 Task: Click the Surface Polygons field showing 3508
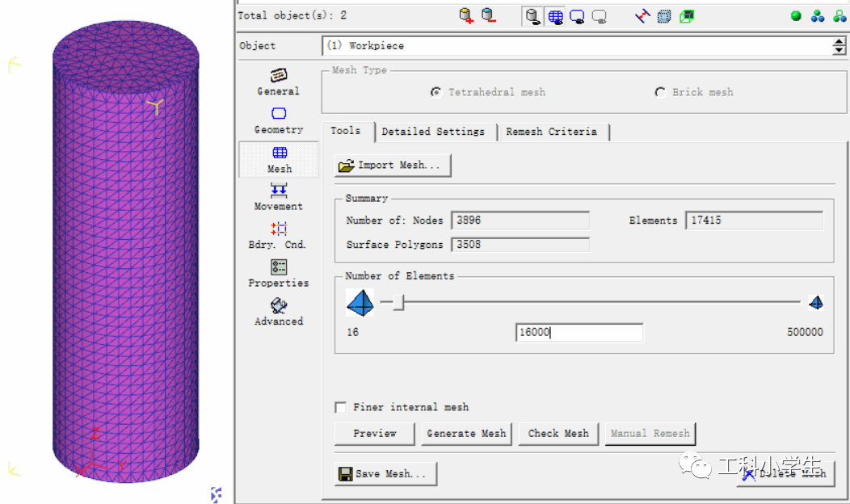point(520,245)
